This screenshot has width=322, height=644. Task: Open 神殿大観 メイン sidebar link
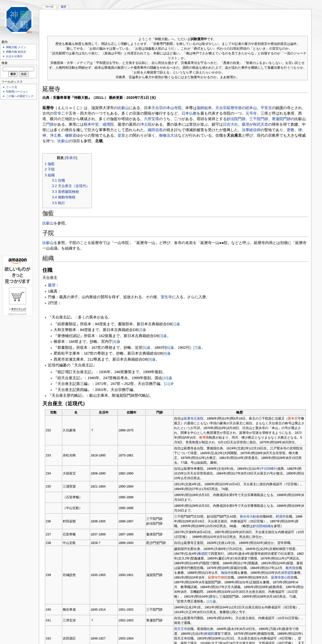point(16,47)
